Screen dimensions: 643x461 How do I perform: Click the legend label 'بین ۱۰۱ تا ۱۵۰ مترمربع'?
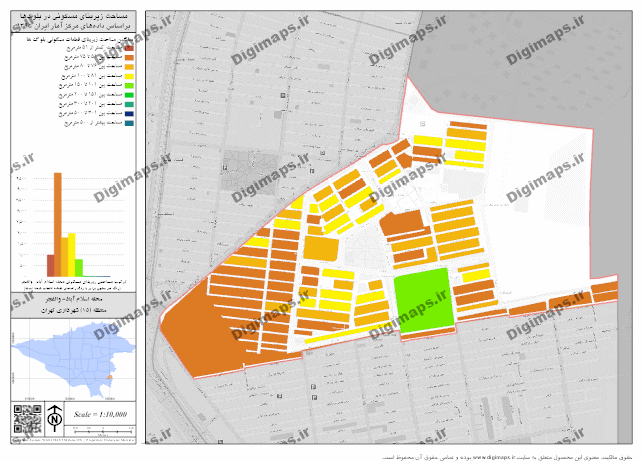90,86
